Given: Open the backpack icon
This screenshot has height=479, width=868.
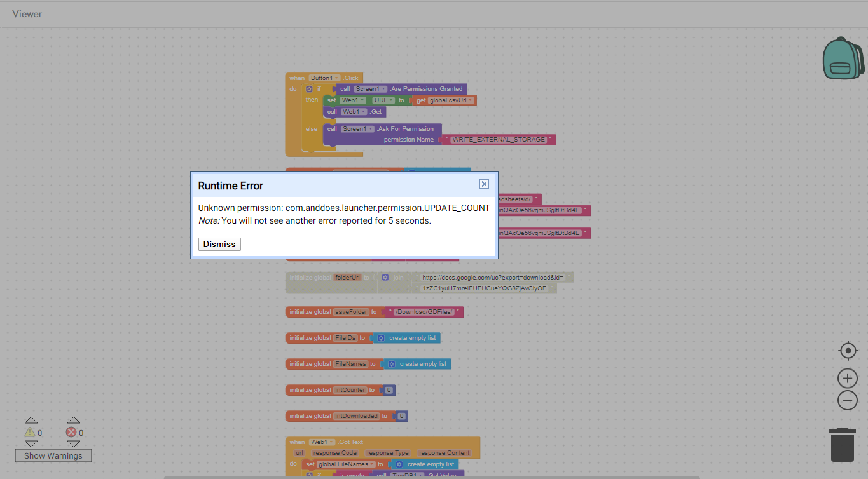Looking at the screenshot, I should pyautogui.click(x=844, y=58).
